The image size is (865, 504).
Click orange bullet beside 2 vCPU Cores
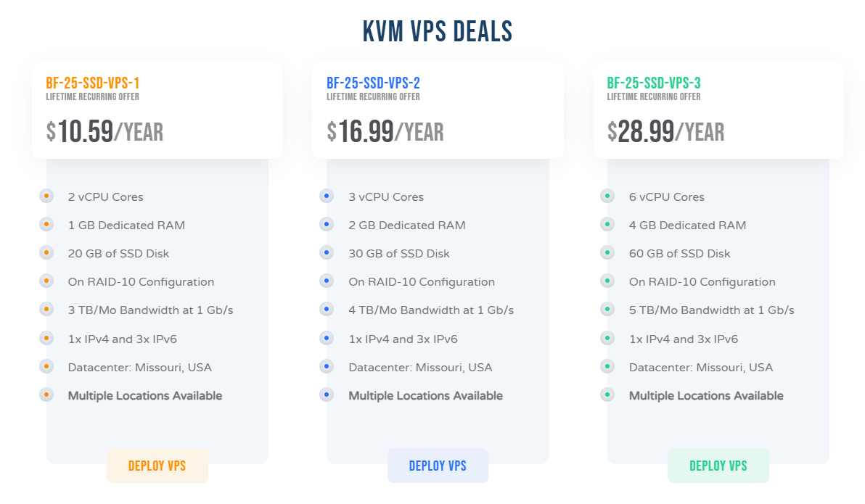[x=46, y=196]
